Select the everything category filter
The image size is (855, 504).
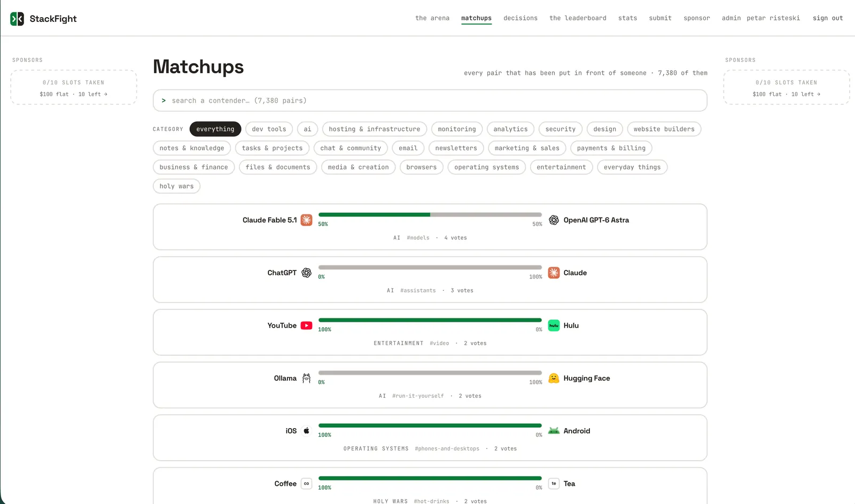click(x=215, y=129)
